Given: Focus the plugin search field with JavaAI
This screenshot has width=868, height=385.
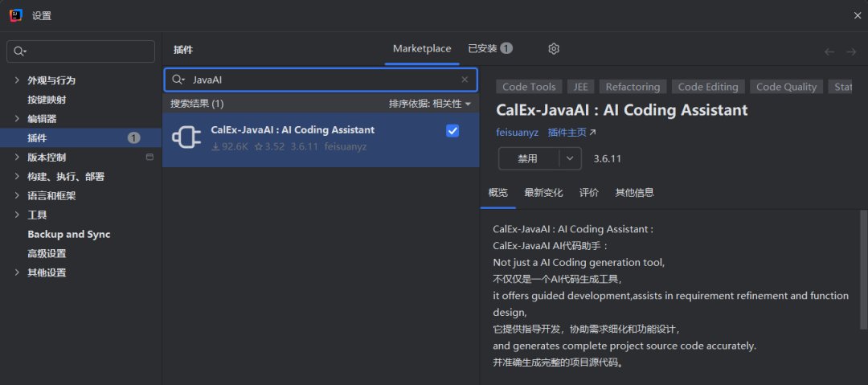Looking at the screenshot, I should click(321, 80).
